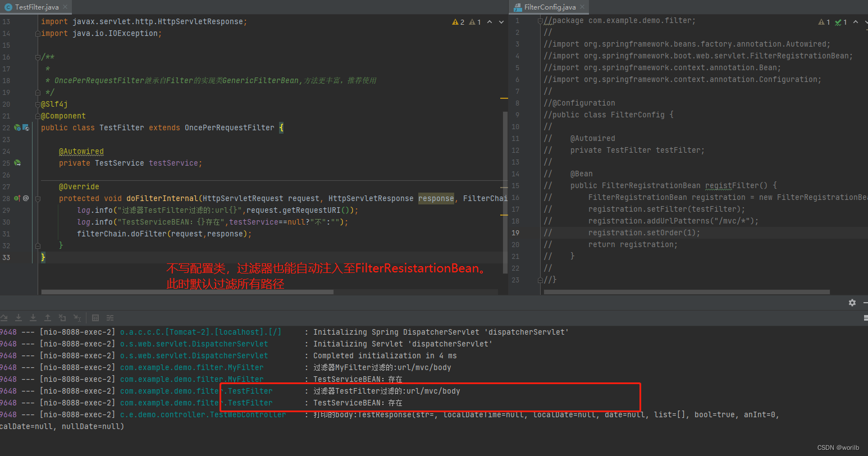
Task: Switch to the TestFilter.java editor tab
Action: click(36, 7)
